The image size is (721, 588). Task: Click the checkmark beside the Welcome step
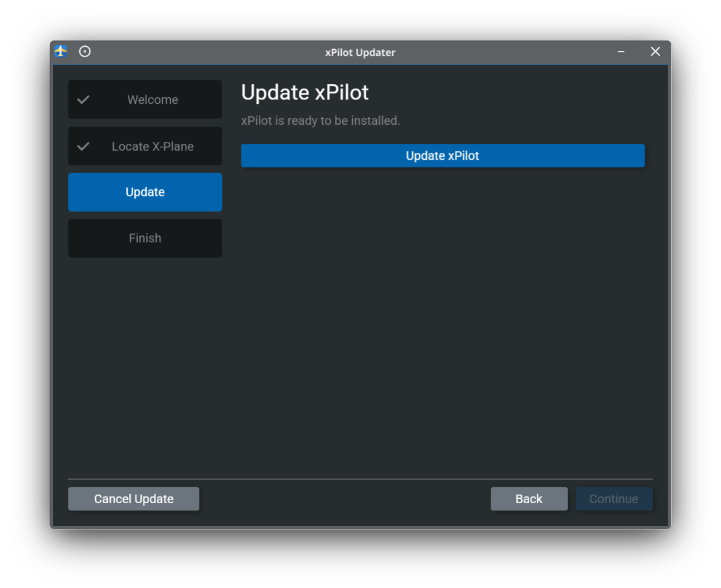pos(84,99)
